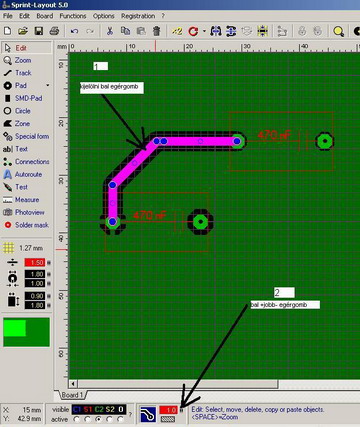Select the C1 active layer radio button

click(76, 419)
